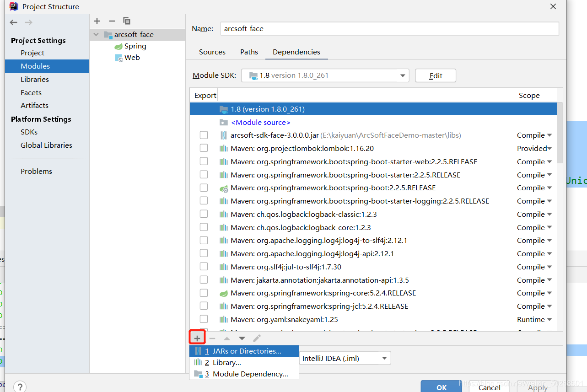The height and width of the screenshot is (392, 587).
Task: Click the Module source folder icon
Action: point(224,123)
